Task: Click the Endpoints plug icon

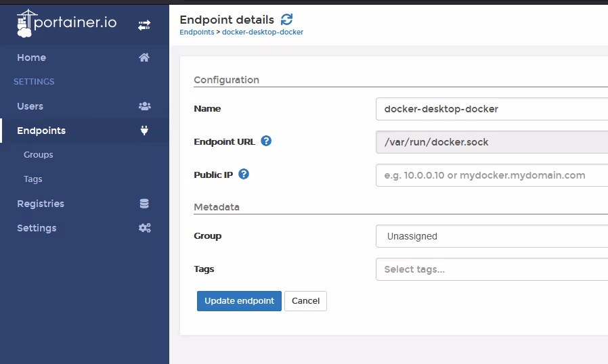Action: click(144, 131)
